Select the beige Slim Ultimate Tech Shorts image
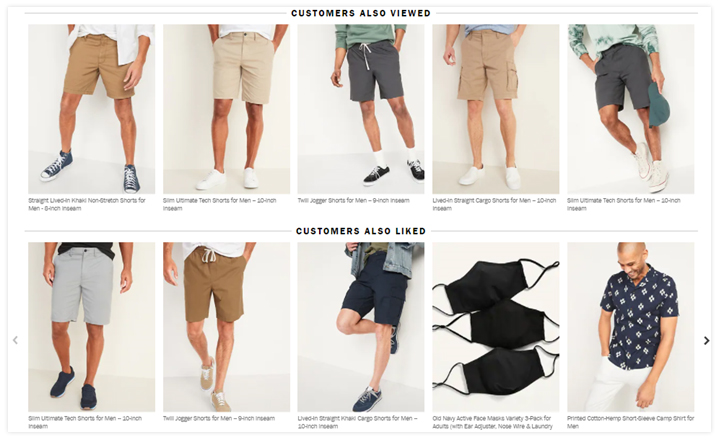This screenshot has height=440, width=720. click(226, 109)
